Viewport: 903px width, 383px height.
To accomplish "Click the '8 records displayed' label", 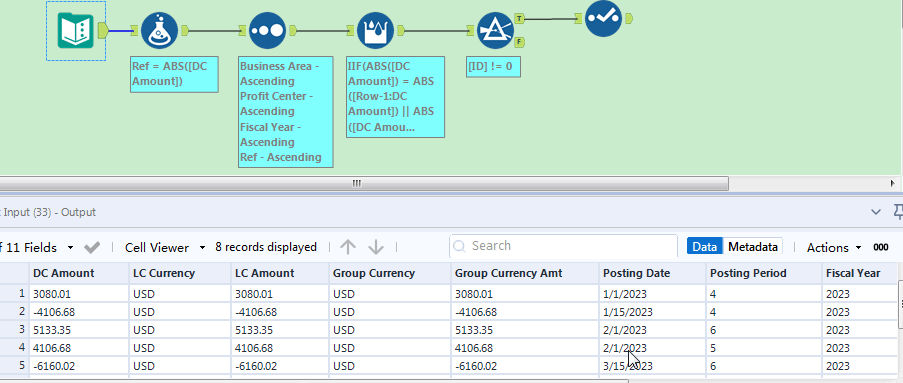I will tap(266, 247).
